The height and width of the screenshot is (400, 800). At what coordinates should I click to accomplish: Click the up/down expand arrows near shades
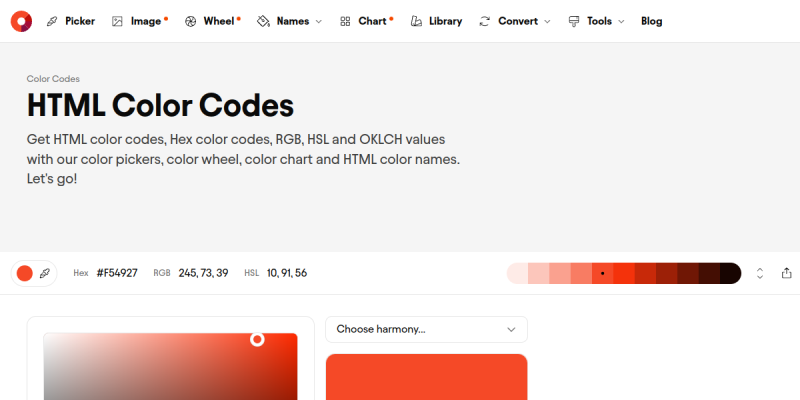[x=760, y=273]
